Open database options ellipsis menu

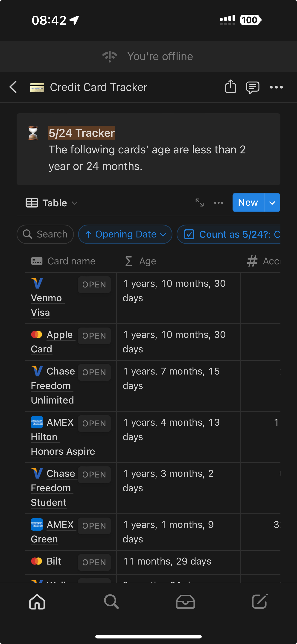tap(218, 203)
